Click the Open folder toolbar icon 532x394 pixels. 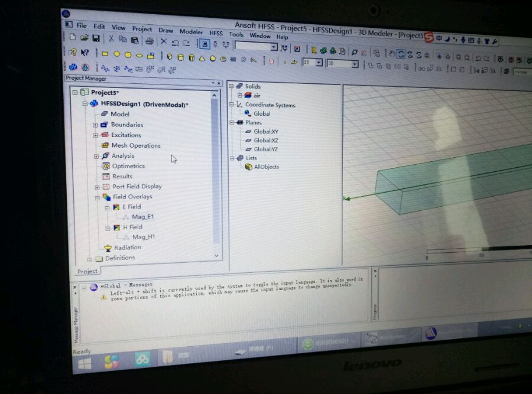84,38
